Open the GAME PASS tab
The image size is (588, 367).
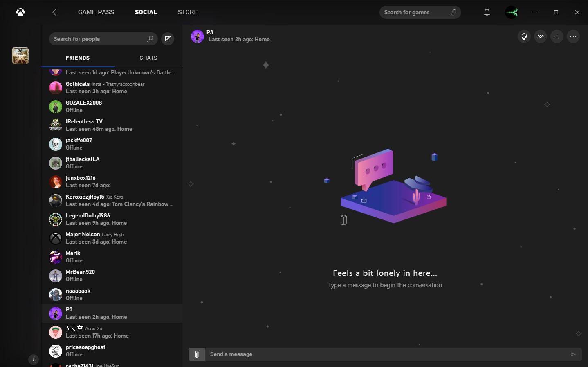pyautogui.click(x=96, y=12)
